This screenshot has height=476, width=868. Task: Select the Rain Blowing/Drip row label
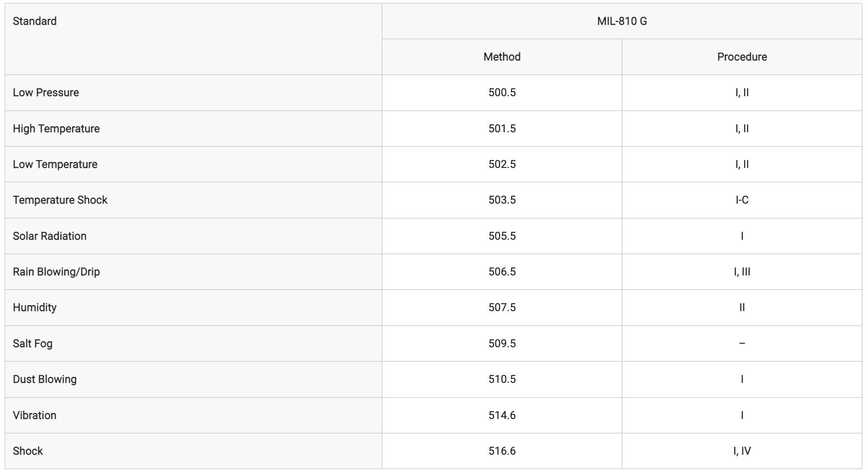pyautogui.click(x=57, y=272)
